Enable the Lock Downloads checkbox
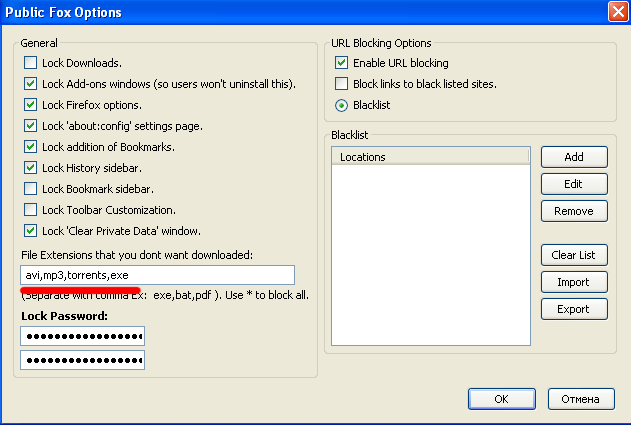The height and width of the screenshot is (425, 631). point(31,63)
